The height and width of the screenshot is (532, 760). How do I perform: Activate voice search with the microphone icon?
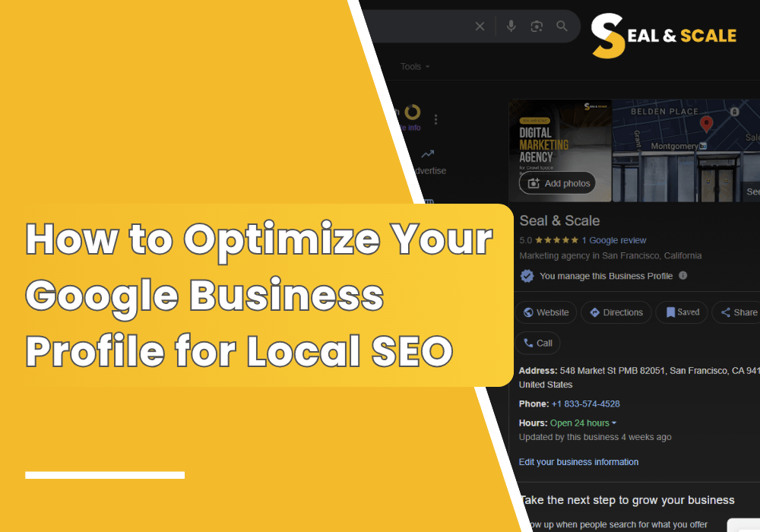point(510,26)
